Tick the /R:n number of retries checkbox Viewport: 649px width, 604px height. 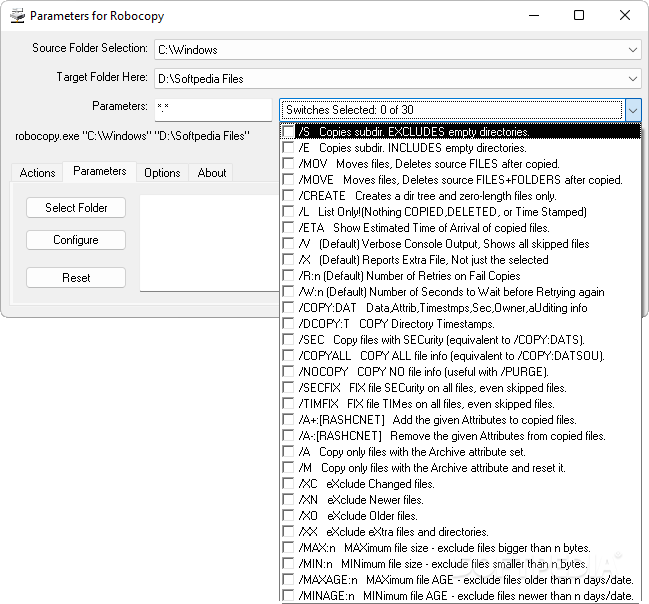[x=288, y=276]
